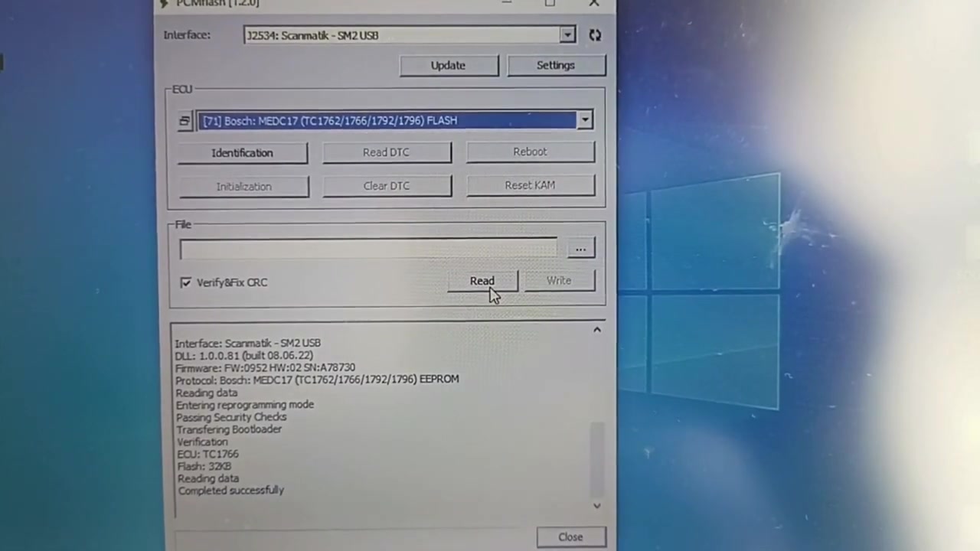
Task: Collapse the log panel with up chevron
Action: [x=597, y=330]
